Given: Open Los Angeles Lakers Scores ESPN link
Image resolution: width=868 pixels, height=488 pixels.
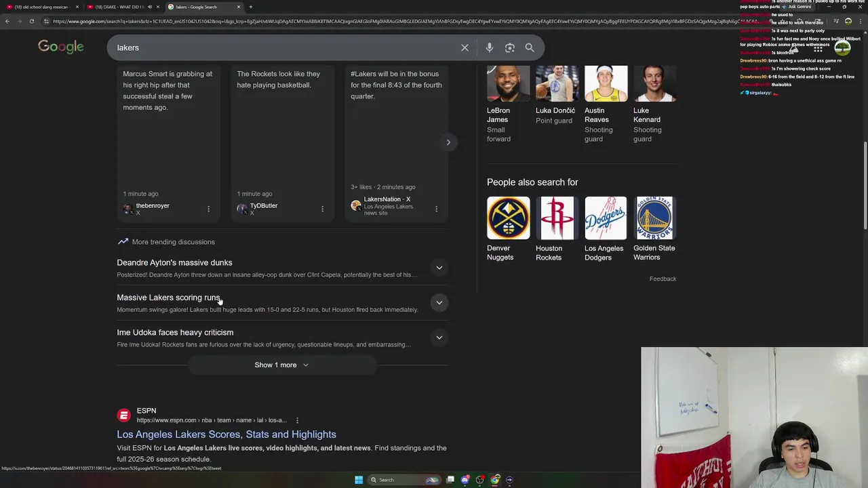Looking at the screenshot, I should 226,434.
